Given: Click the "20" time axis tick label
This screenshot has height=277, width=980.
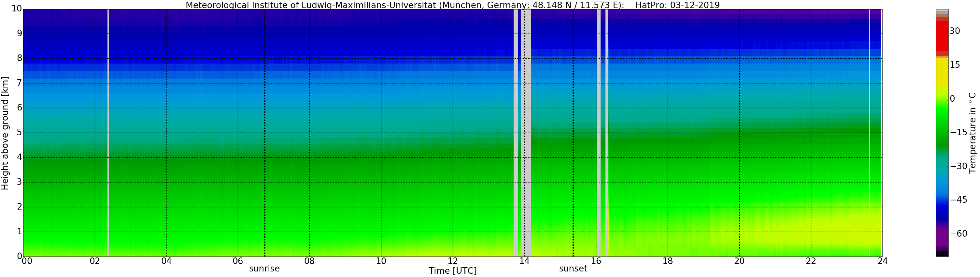Looking at the screenshot, I should click(739, 261).
